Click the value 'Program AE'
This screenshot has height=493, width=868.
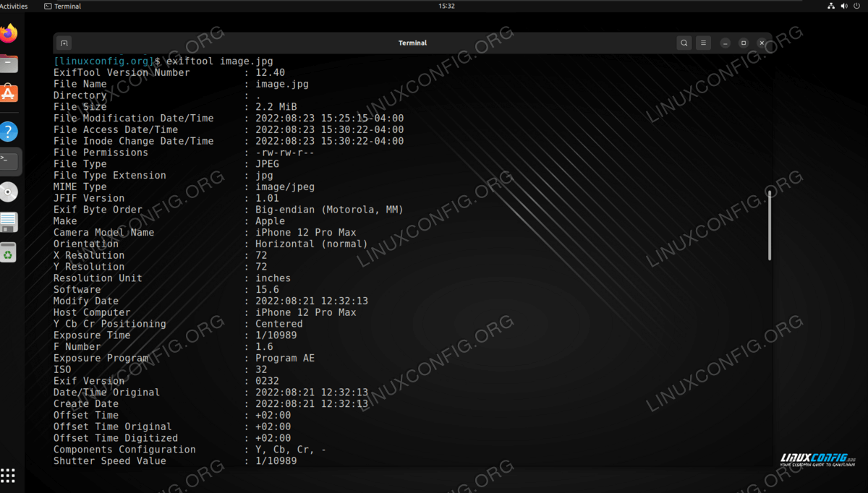click(x=285, y=359)
